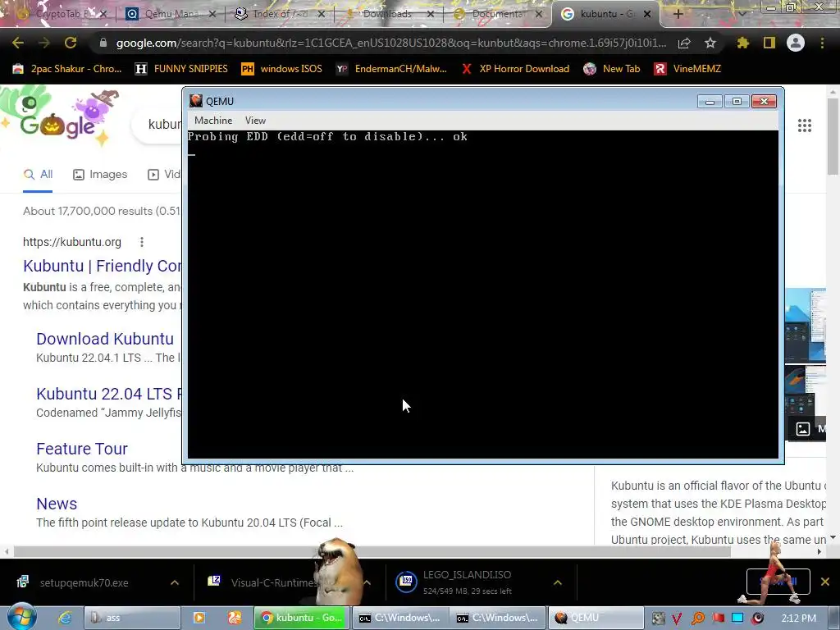
Task: Open the Feature Tour link
Action: 82,449
